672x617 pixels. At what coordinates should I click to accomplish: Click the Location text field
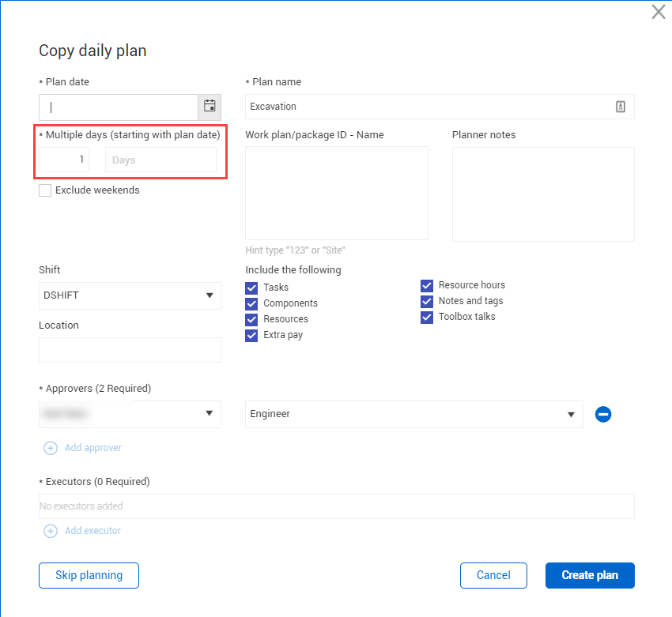130,350
